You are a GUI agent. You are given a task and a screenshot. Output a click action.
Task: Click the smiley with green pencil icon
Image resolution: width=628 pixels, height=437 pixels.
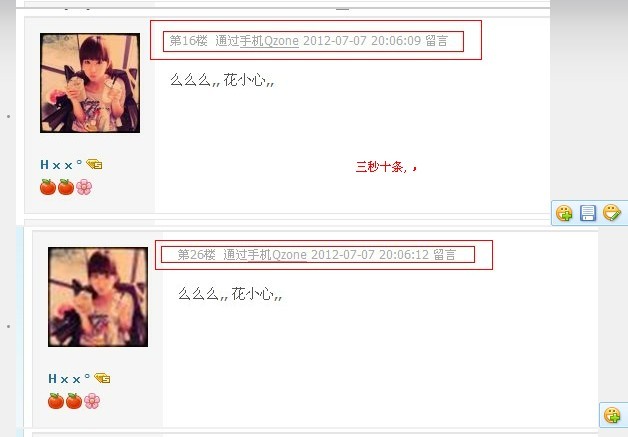tap(612, 212)
